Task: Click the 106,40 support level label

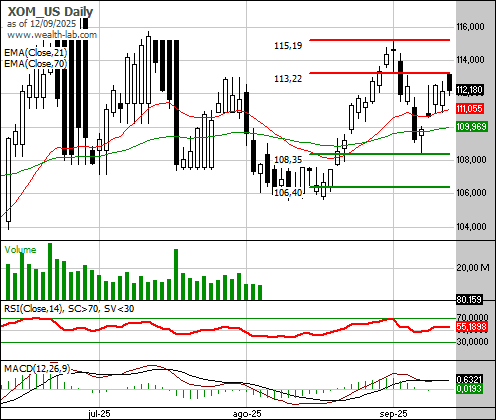Action: pyautogui.click(x=288, y=192)
